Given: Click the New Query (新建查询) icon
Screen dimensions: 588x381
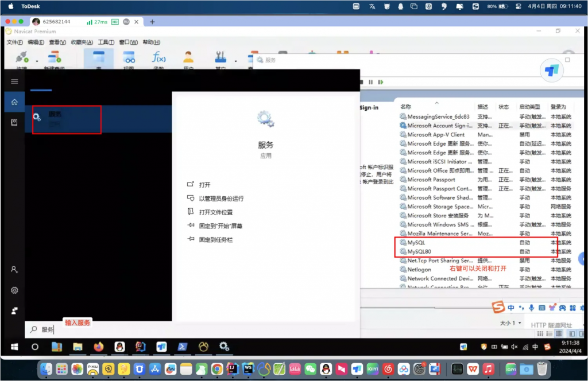Looking at the screenshot, I should tap(55, 57).
